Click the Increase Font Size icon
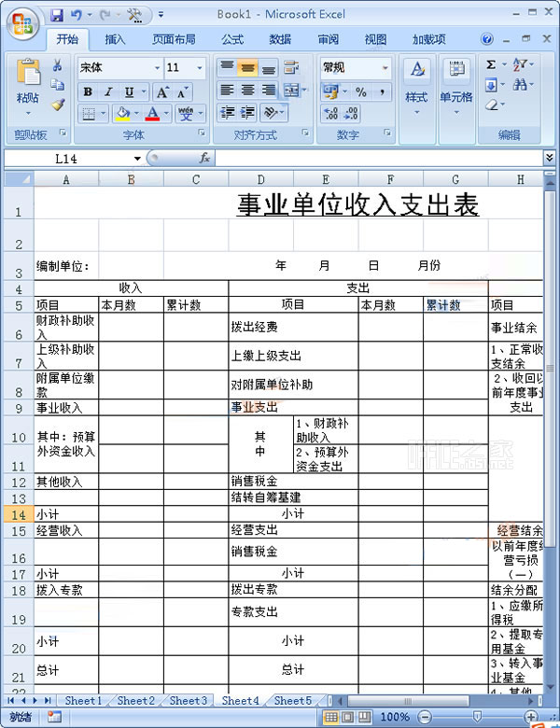Screen dimensions: 560x728 (x=162, y=91)
